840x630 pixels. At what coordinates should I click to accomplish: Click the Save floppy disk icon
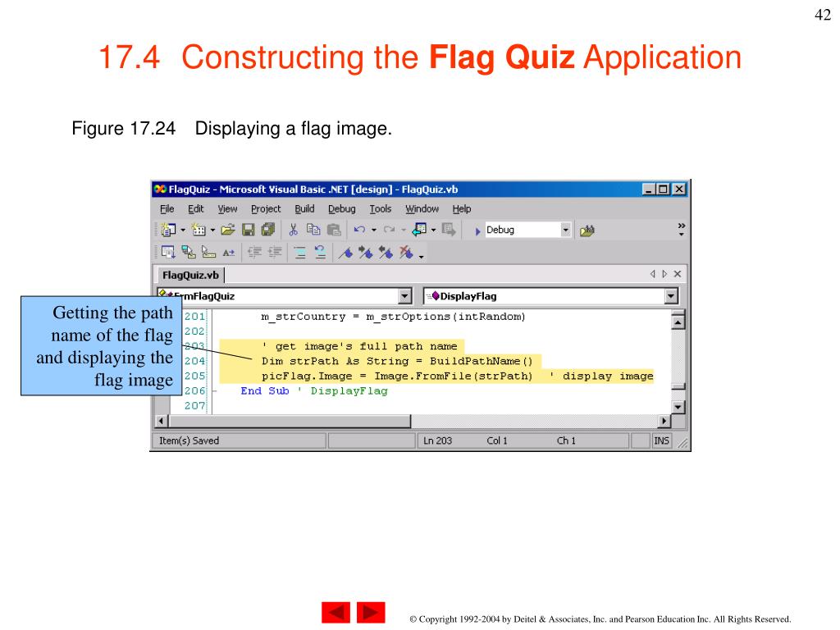pos(248,230)
